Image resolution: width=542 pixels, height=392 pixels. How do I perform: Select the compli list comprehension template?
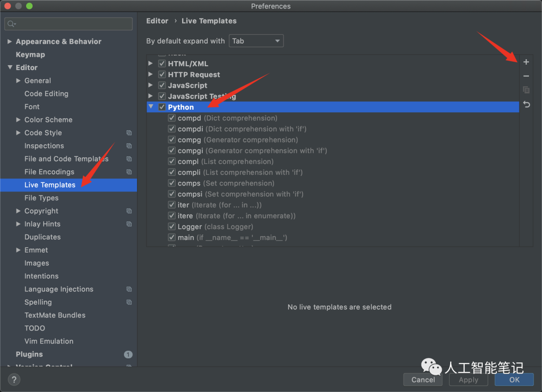coord(240,172)
